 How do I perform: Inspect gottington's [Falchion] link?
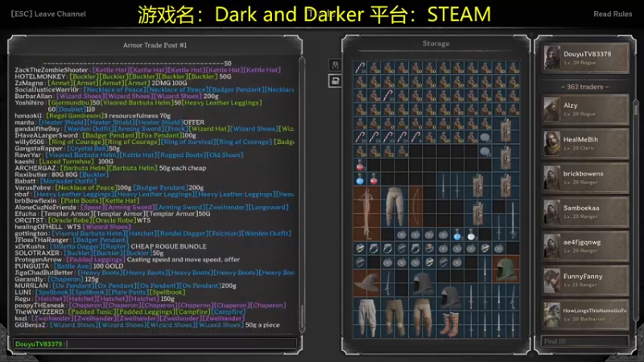(x=225, y=233)
